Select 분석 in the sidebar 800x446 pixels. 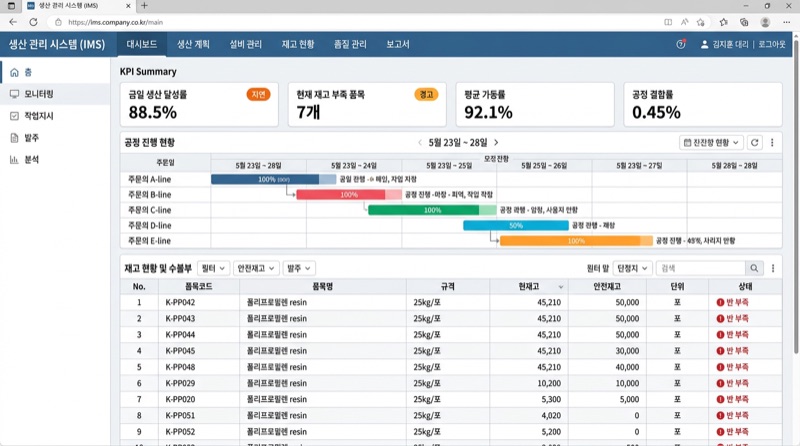click(55, 160)
